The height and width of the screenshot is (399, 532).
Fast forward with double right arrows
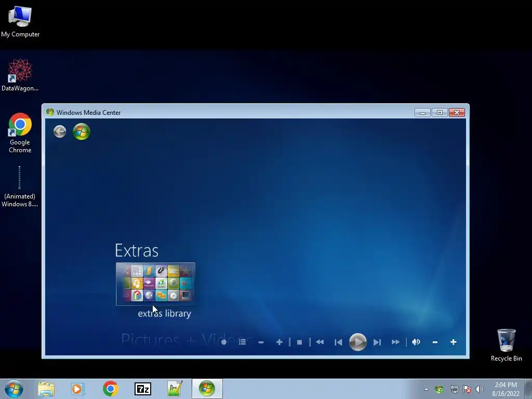[x=395, y=342]
